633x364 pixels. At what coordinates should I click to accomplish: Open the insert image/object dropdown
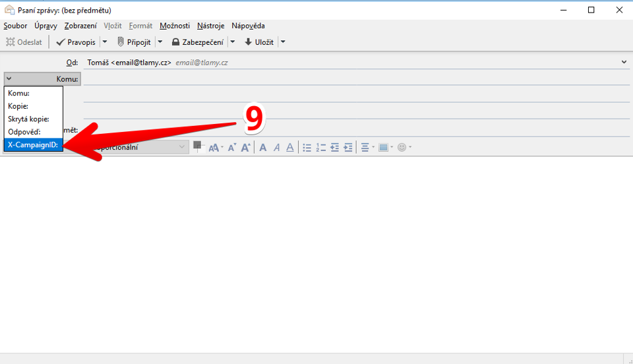[386, 148]
